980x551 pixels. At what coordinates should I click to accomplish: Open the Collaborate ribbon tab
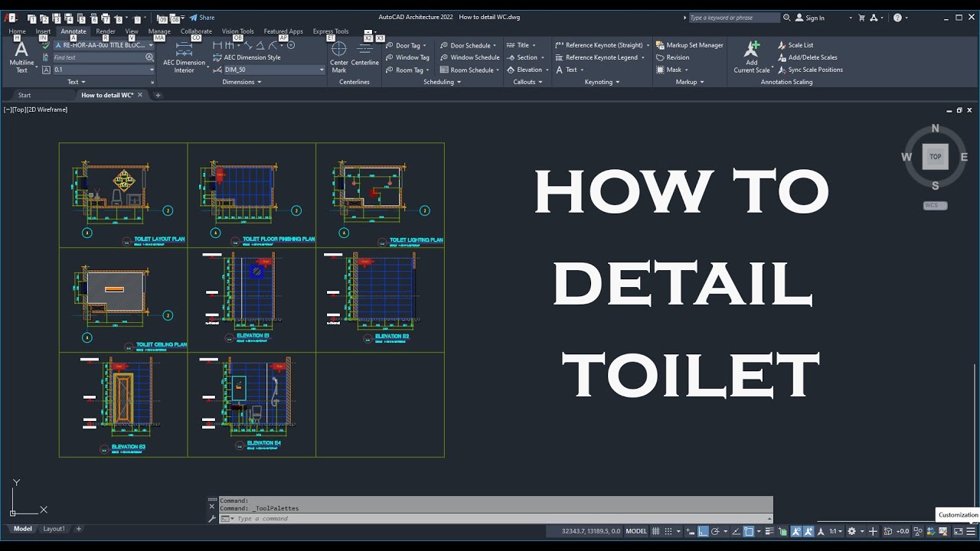196,31
